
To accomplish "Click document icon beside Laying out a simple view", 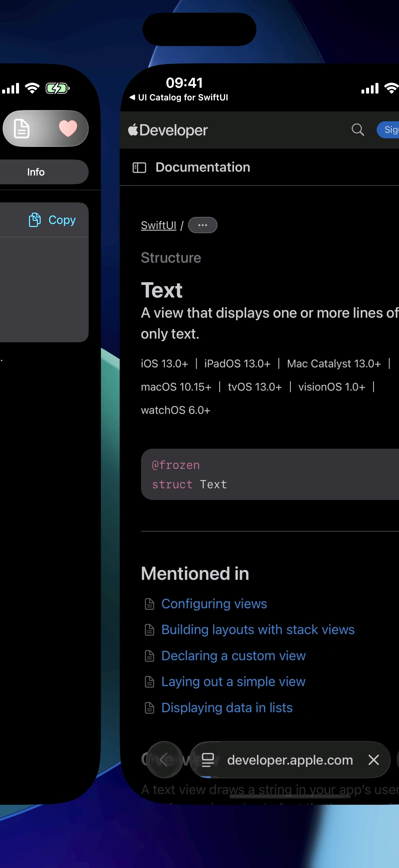I will point(149,682).
